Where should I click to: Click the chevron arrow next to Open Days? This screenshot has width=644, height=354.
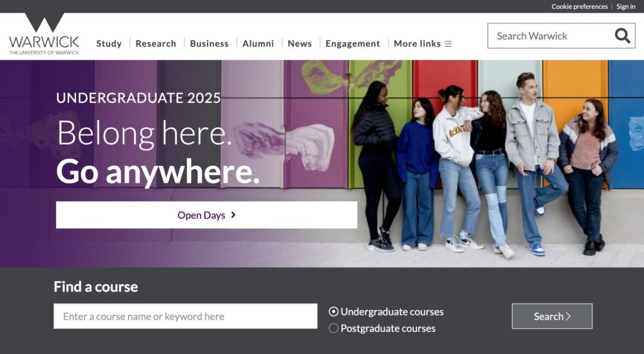coord(233,215)
